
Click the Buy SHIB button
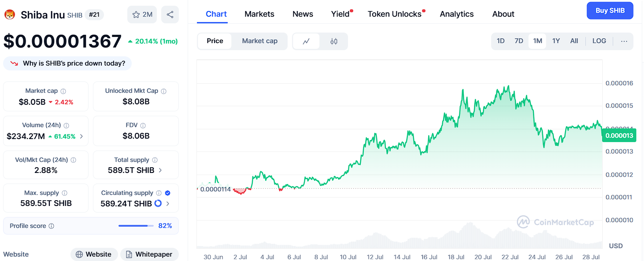coord(610,11)
